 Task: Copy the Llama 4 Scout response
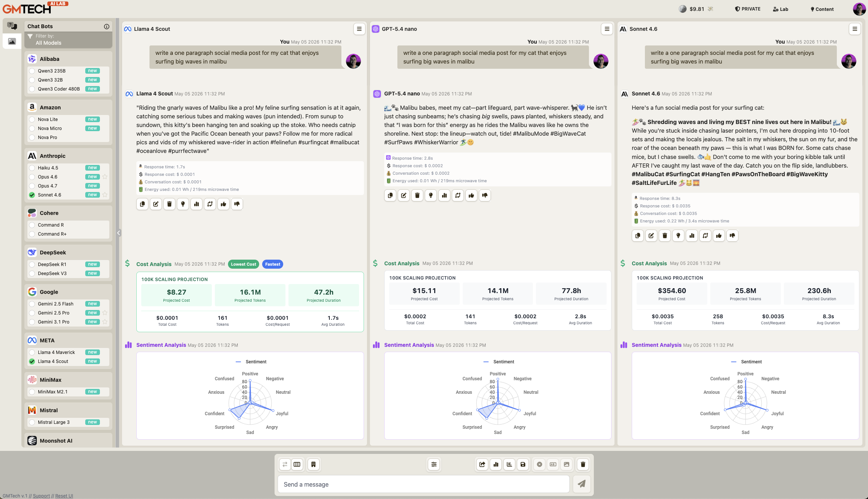tap(142, 204)
